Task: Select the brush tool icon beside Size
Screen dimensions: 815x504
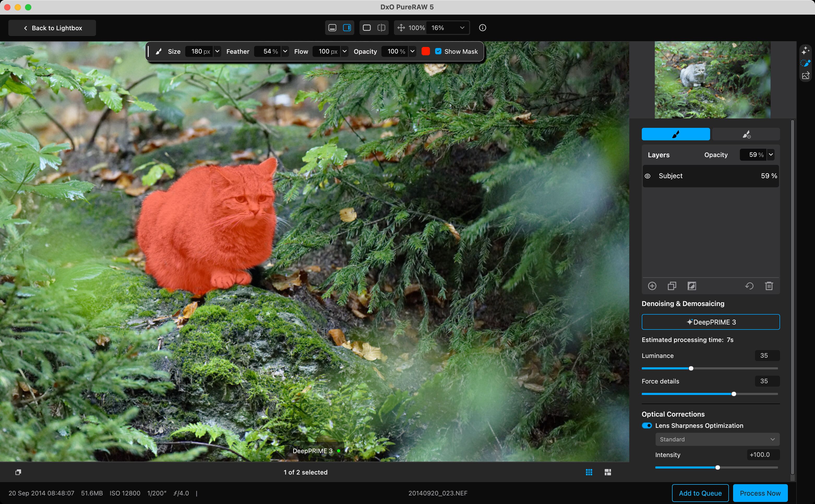Action: click(x=159, y=51)
